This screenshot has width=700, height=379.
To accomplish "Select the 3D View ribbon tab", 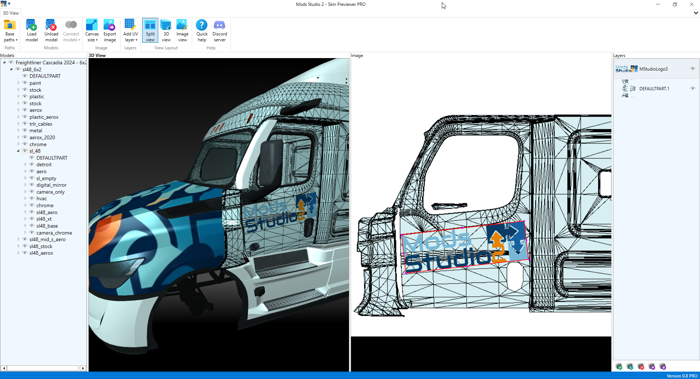I will 11,13.
